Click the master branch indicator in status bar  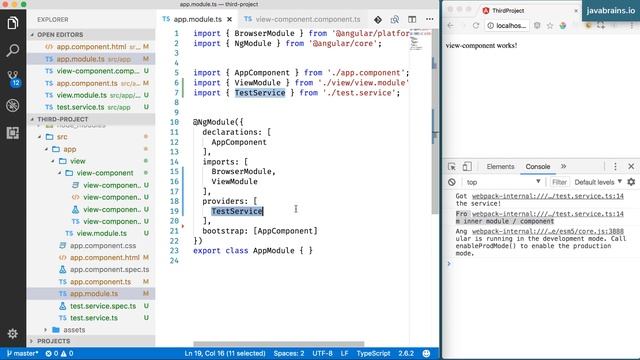tap(22, 353)
